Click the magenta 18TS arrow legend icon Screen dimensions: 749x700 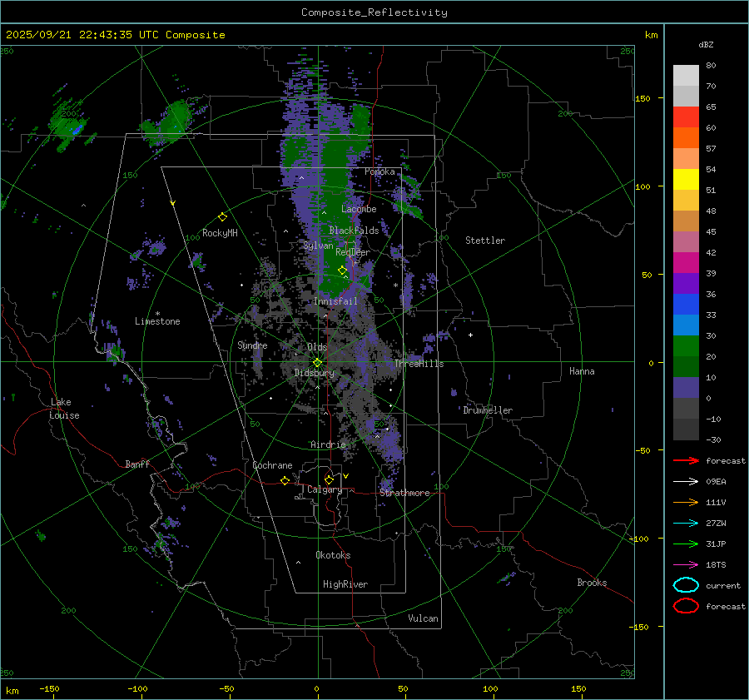[x=685, y=564]
